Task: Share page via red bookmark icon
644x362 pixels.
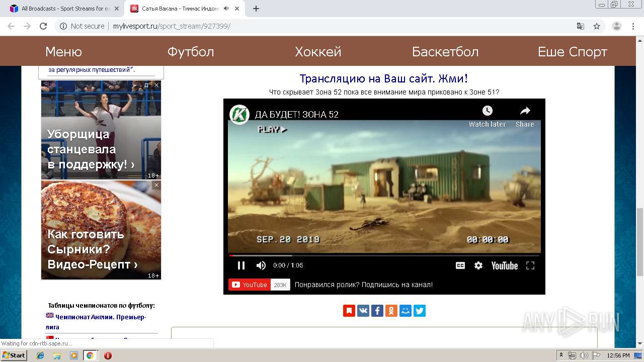Action: (x=349, y=311)
